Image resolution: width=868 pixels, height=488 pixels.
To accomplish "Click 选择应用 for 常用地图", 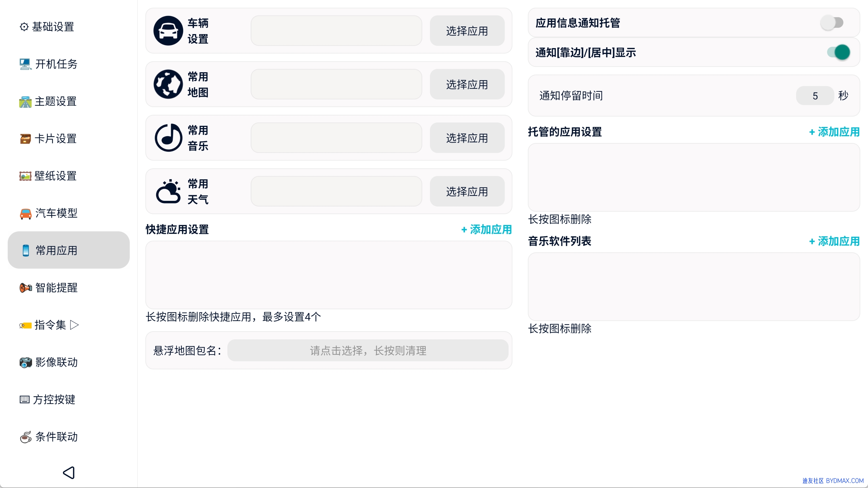I will click(x=467, y=84).
